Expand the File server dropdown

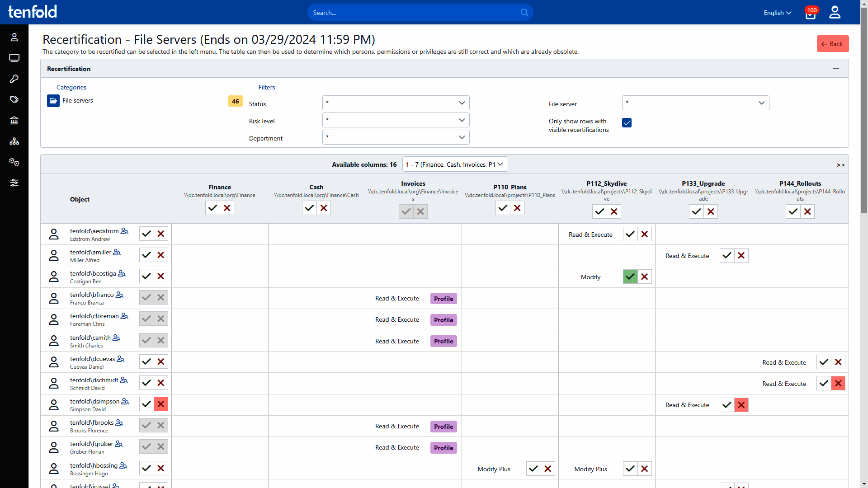click(695, 103)
